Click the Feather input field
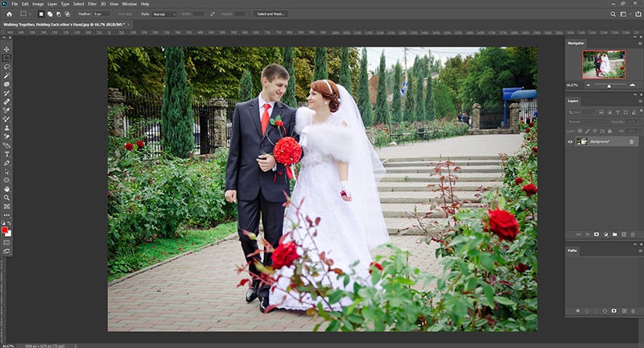This screenshot has width=644, height=348. point(101,14)
